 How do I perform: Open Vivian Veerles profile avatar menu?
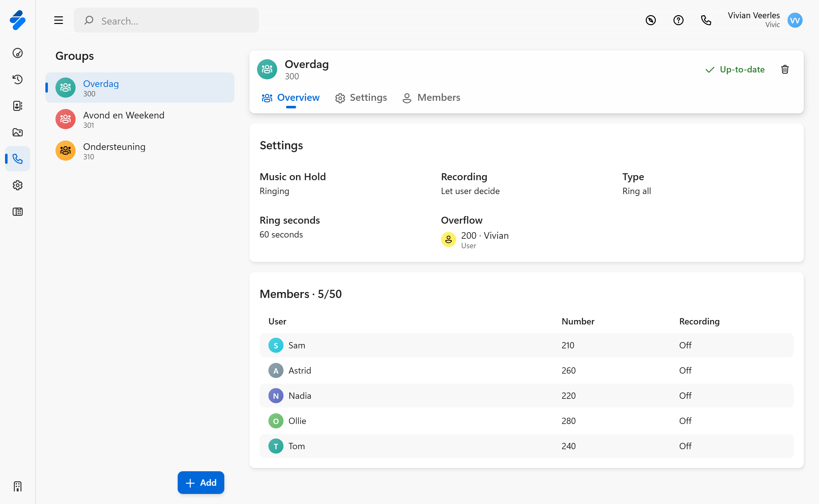click(794, 21)
